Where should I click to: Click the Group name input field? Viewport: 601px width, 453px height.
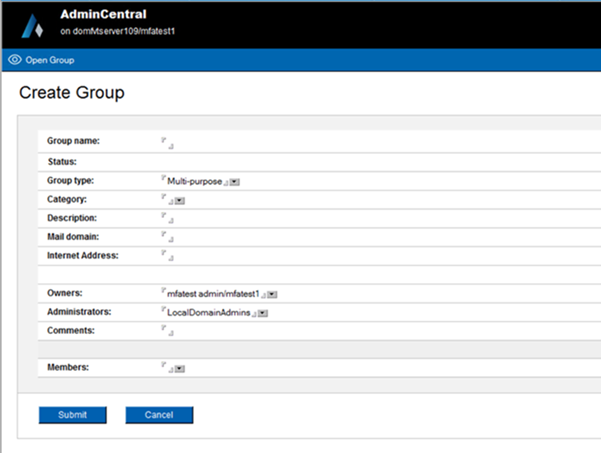coord(168,142)
